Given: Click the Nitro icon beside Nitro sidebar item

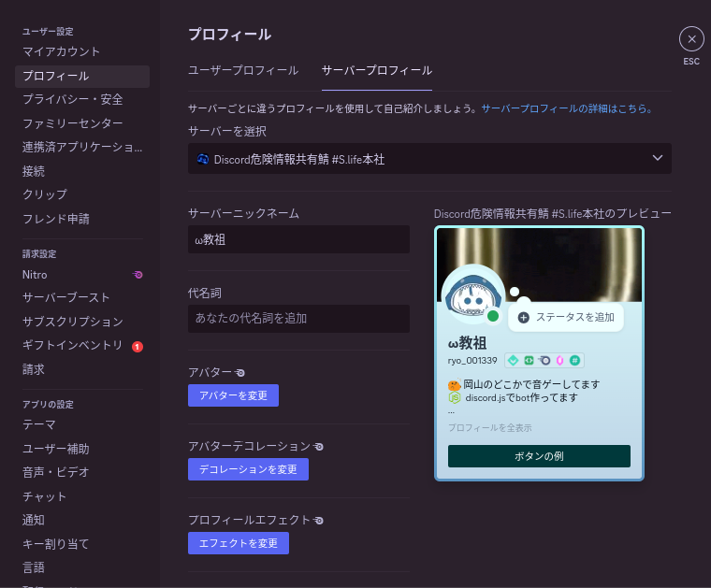Looking at the screenshot, I should (138, 275).
